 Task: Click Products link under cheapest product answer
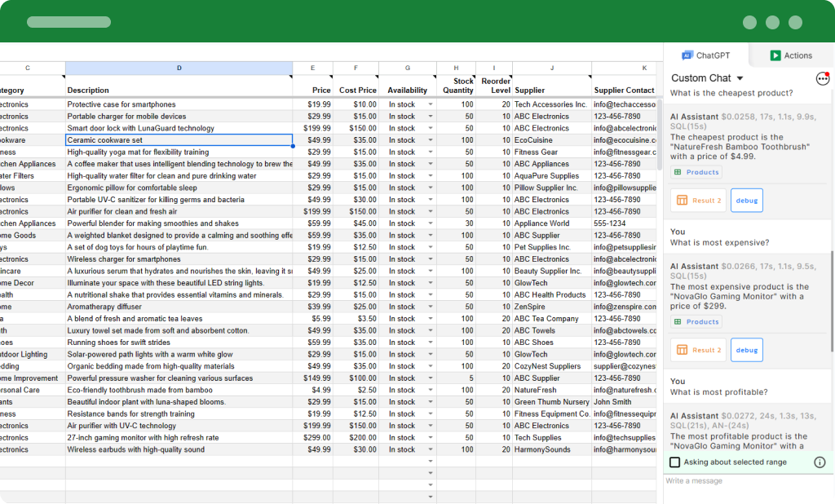pos(696,172)
